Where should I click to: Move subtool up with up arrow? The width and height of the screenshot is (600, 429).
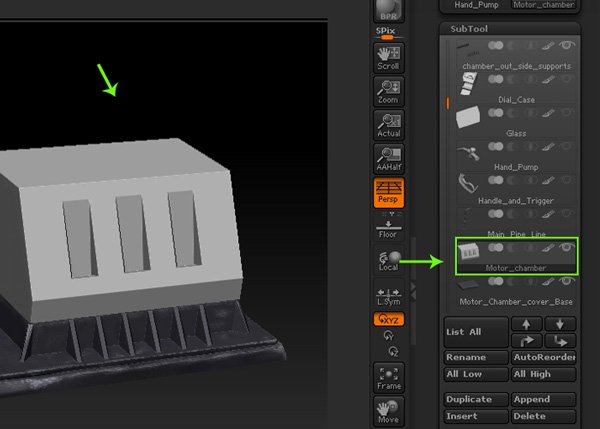[x=526, y=324]
